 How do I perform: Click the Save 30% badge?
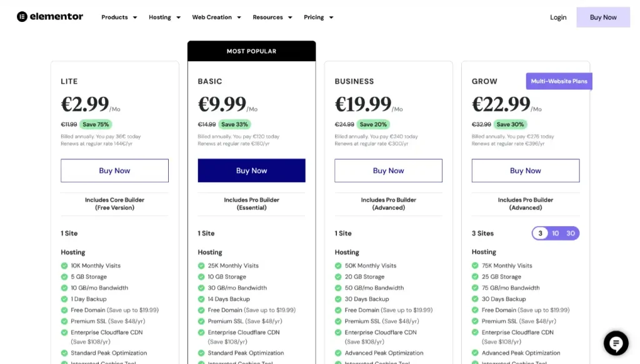click(510, 124)
